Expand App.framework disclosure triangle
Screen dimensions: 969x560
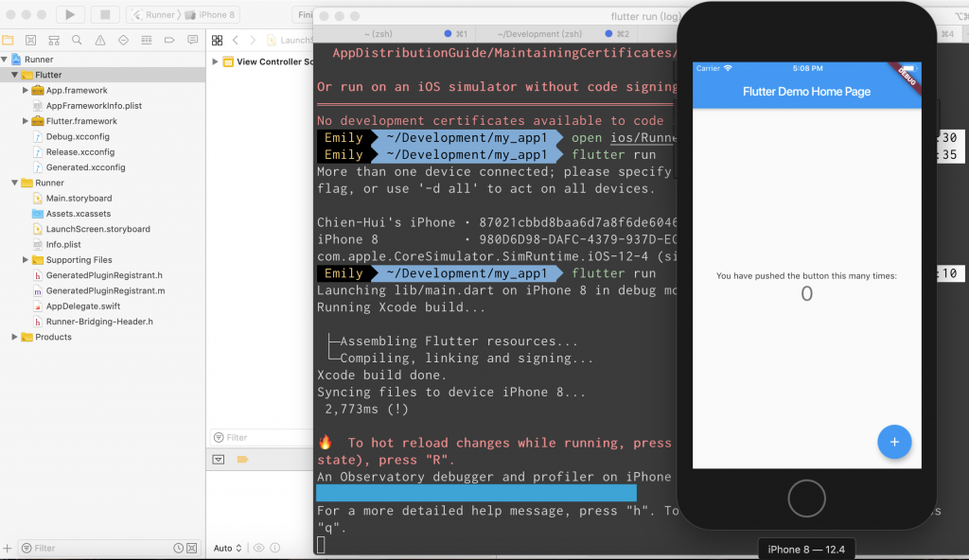tap(26, 90)
